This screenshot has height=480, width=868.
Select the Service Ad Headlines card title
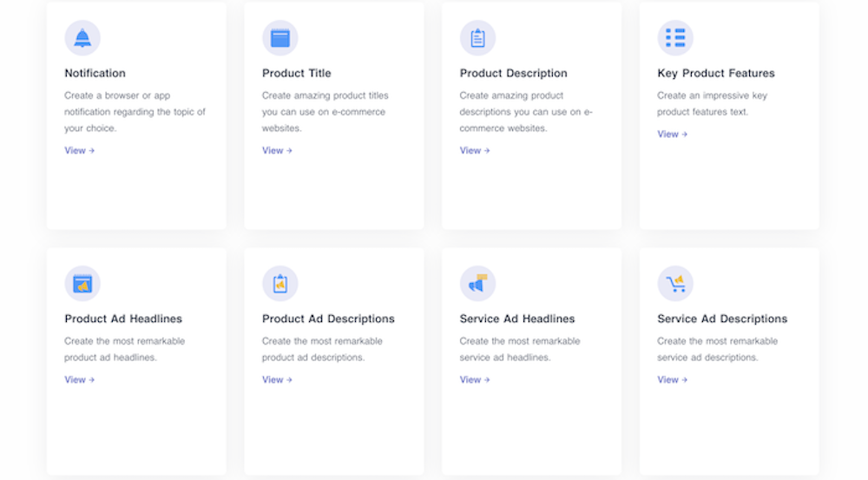(x=516, y=319)
